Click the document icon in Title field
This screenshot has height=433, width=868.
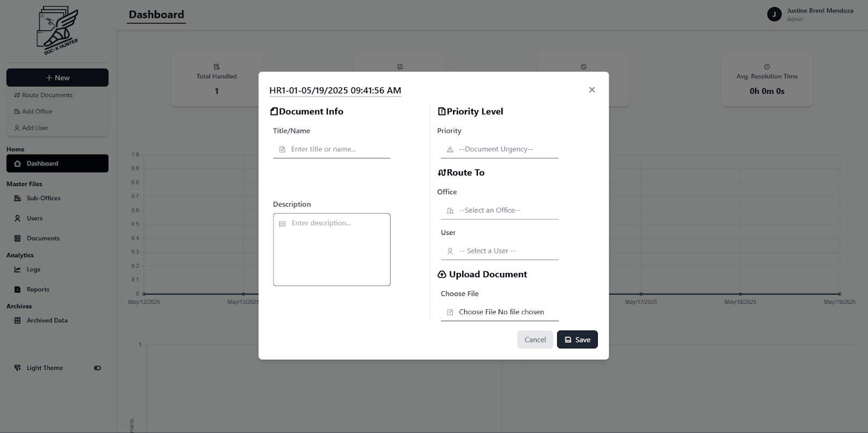282,149
